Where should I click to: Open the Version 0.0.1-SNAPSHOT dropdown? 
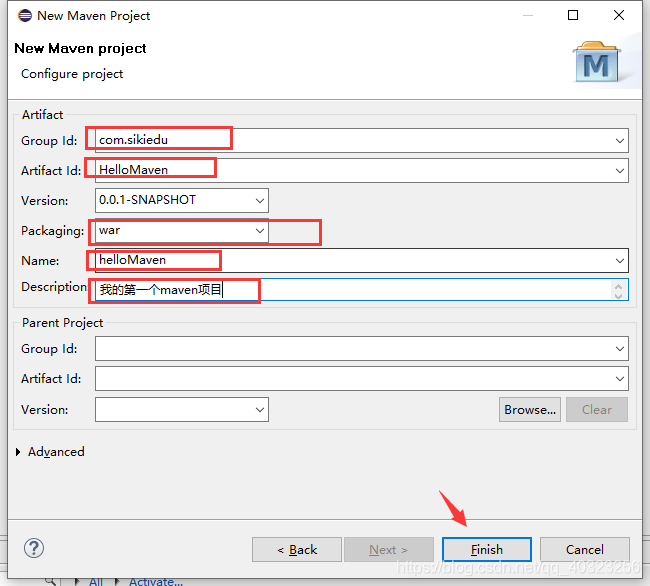click(x=260, y=200)
